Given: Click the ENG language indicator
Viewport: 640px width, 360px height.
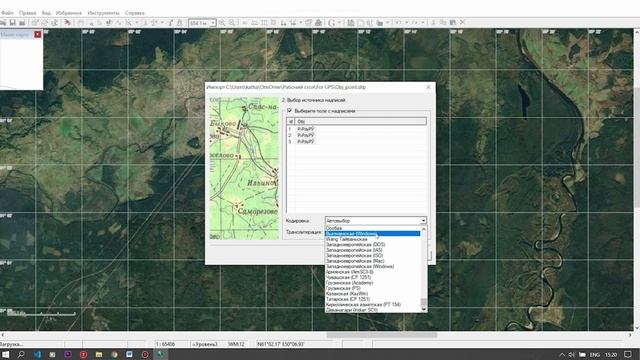Looking at the screenshot, I should coord(595,355).
